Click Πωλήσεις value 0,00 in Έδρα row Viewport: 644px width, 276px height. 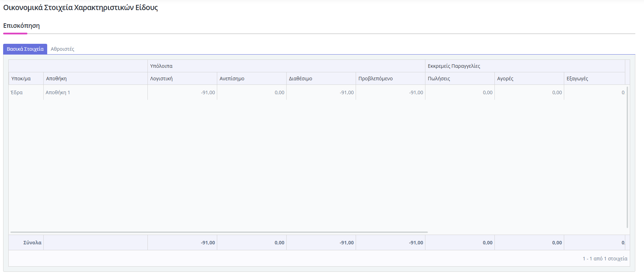(460, 92)
